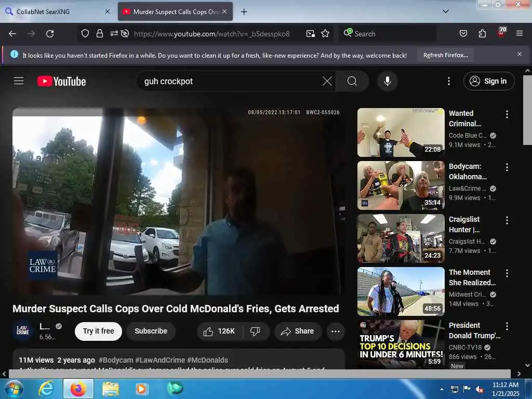Click the Try it free button
The width and height of the screenshot is (532, 399).
pos(98,331)
